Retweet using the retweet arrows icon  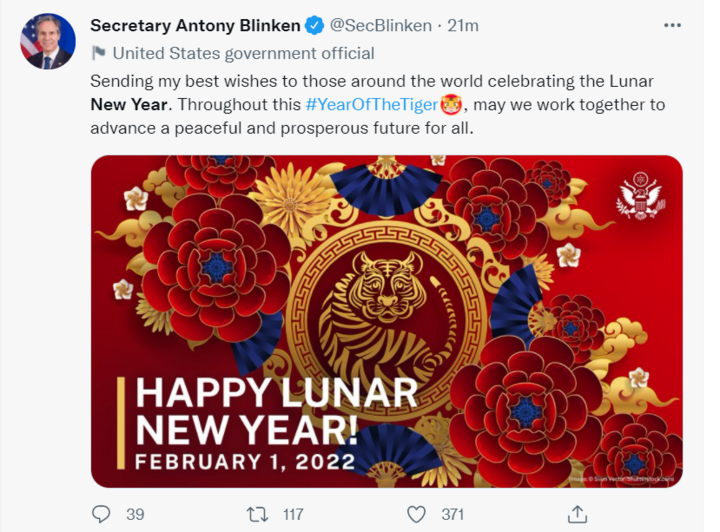[x=257, y=515]
